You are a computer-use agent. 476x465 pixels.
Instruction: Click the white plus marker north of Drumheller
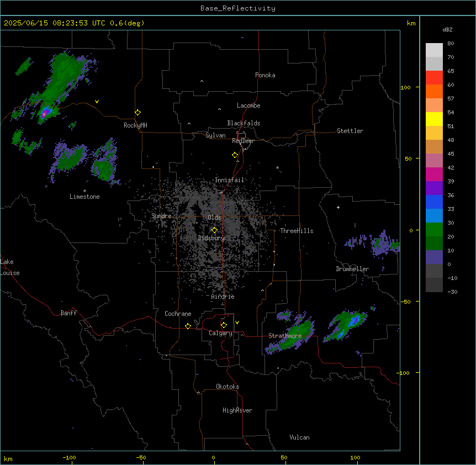(338, 207)
